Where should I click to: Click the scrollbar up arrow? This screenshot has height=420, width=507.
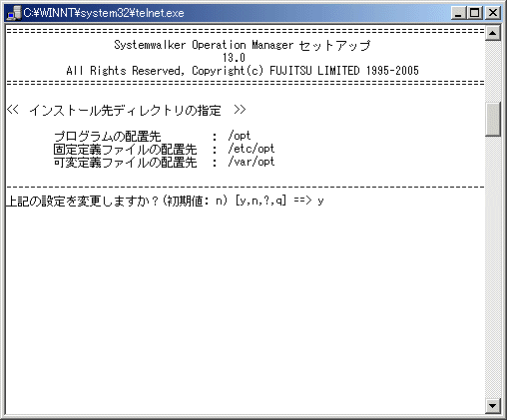493,33
